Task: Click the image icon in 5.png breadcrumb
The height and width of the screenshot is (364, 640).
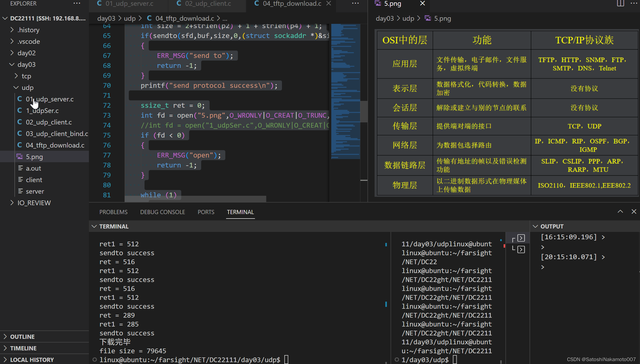Action: pyautogui.click(x=428, y=18)
